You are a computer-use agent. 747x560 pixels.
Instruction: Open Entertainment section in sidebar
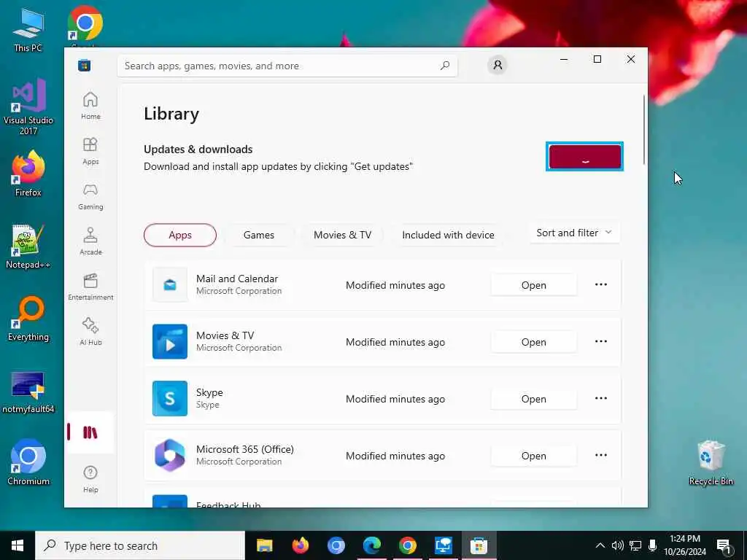point(90,287)
